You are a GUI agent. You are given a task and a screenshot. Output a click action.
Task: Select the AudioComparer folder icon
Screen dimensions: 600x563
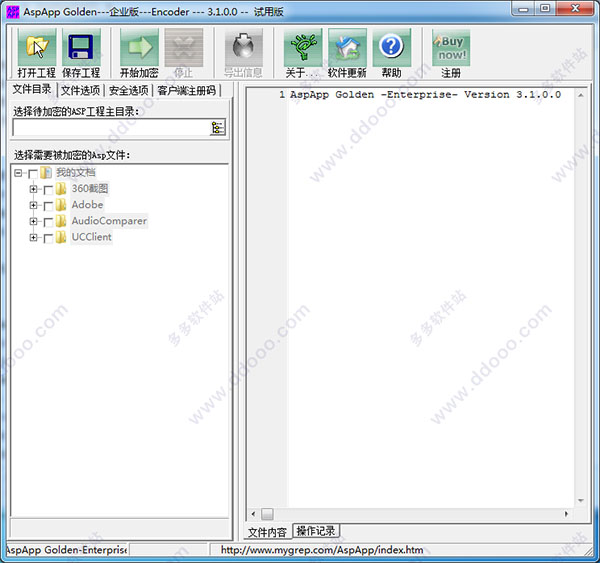(x=61, y=221)
